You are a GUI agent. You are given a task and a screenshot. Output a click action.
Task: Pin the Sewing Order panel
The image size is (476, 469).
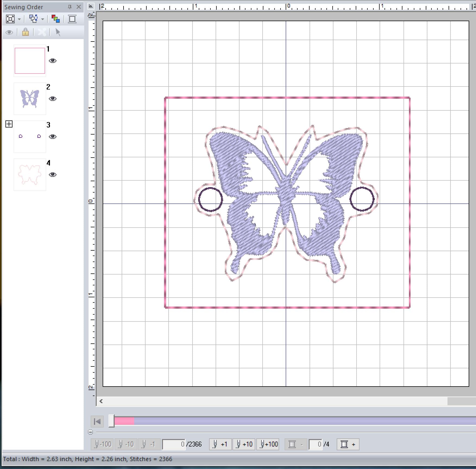tap(70, 7)
